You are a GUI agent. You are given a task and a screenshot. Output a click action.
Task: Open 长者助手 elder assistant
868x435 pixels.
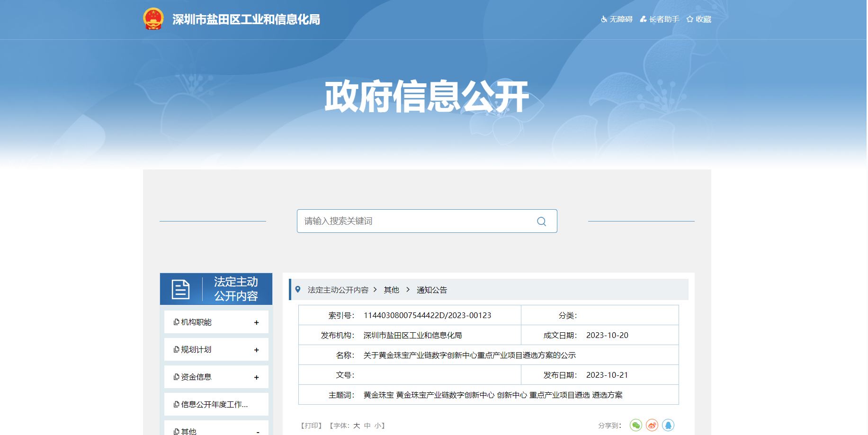(x=660, y=19)
